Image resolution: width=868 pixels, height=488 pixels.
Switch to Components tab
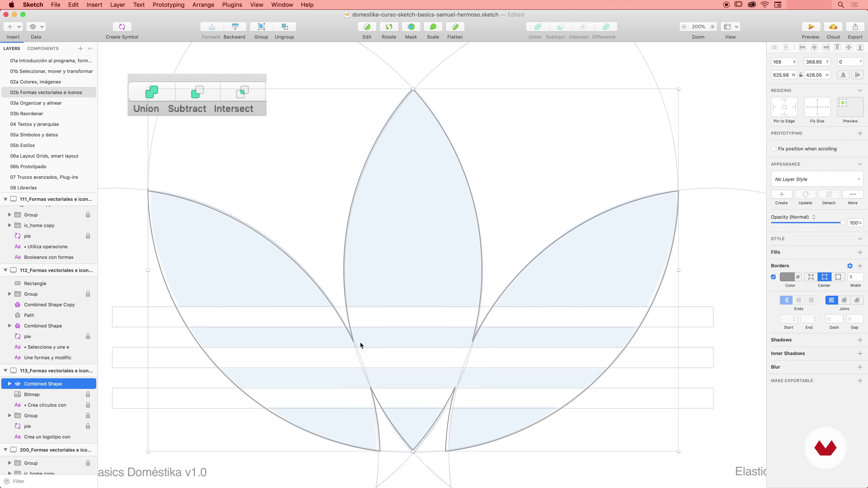pos(43,49)
